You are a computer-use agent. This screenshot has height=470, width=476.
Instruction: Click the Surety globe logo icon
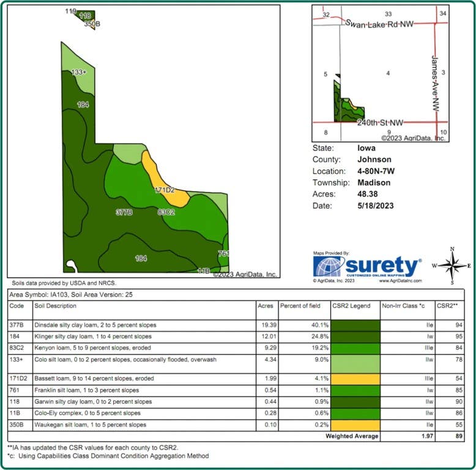click(x=329, y=267)
